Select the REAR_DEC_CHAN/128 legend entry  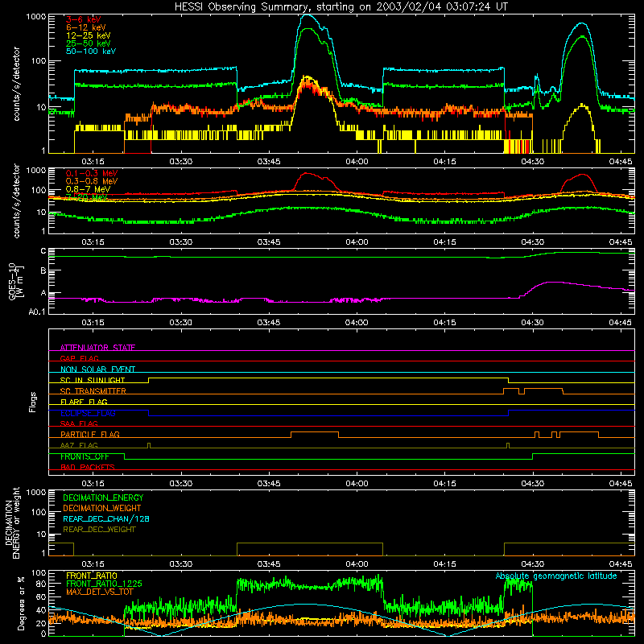[x=106, y=518]
